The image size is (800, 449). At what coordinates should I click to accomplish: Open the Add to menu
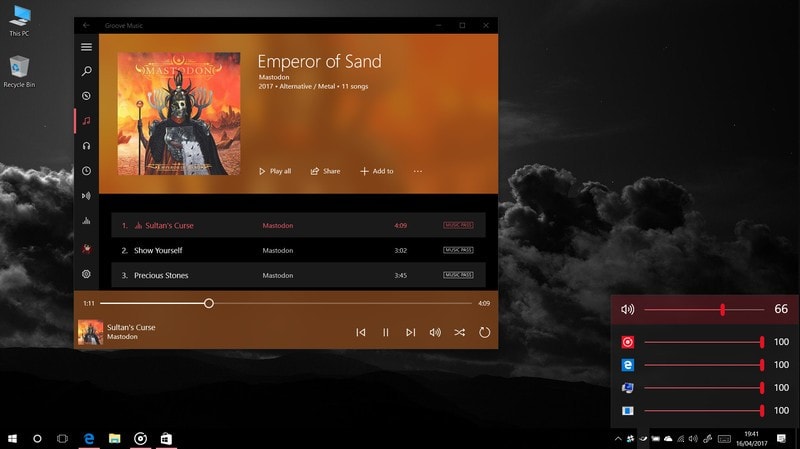coord(377,171)
